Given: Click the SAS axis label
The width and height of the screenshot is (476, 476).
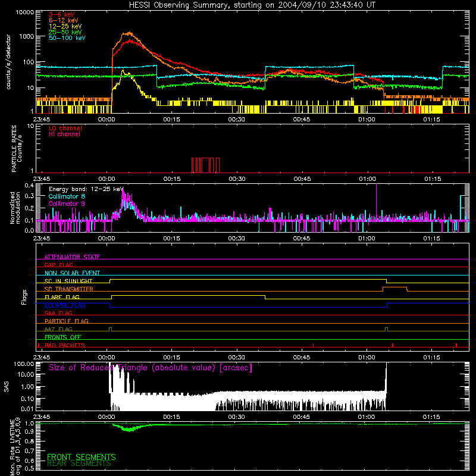Looking at the screenshot, I should (6, 387).
